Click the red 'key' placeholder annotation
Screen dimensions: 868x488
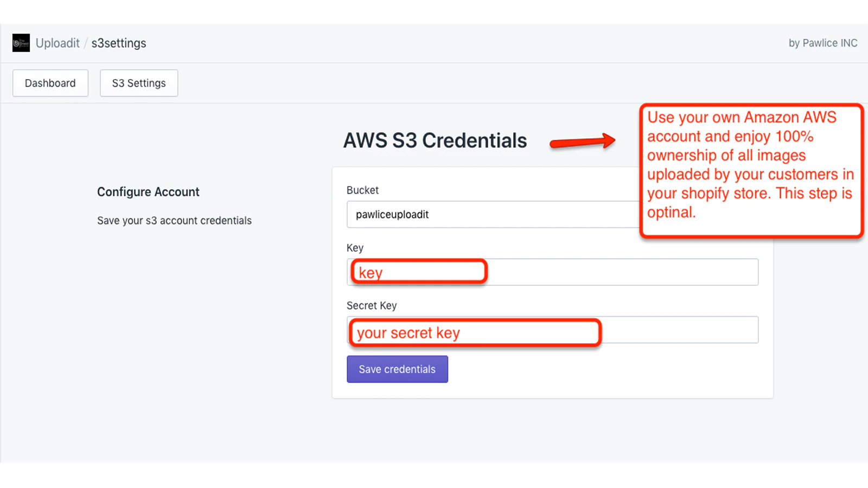tap(419, 272)
